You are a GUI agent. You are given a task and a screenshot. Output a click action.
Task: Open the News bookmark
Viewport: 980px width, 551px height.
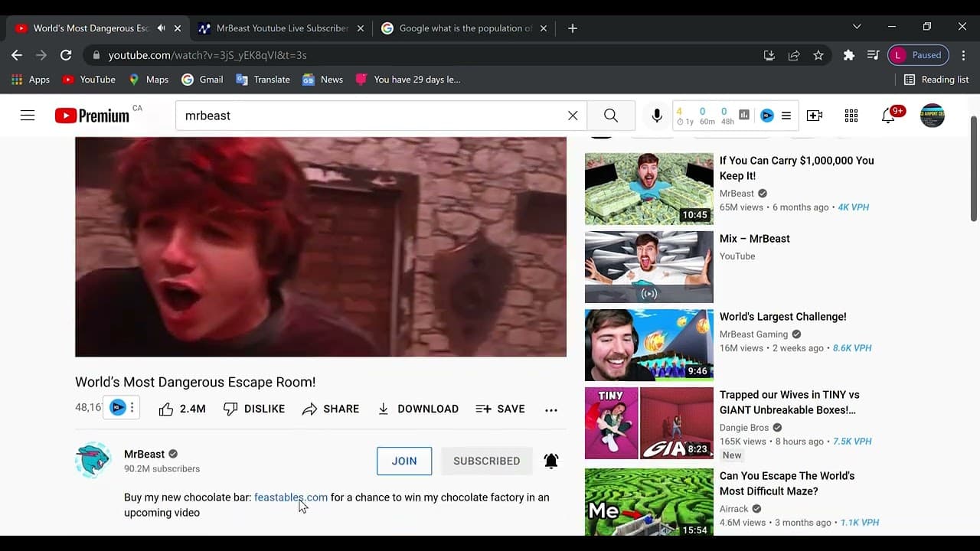click(322, 80)
